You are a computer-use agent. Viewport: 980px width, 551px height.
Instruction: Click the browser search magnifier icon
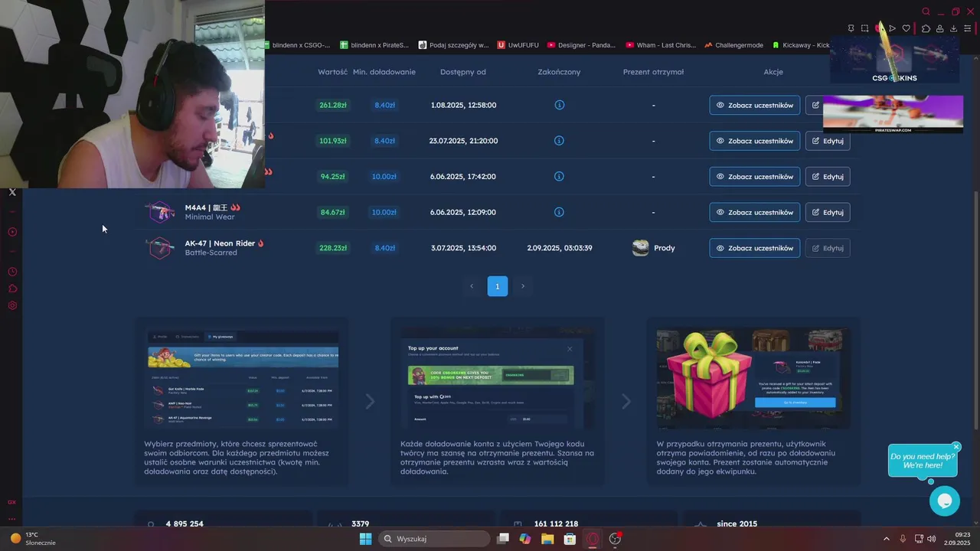coord(926,11)
